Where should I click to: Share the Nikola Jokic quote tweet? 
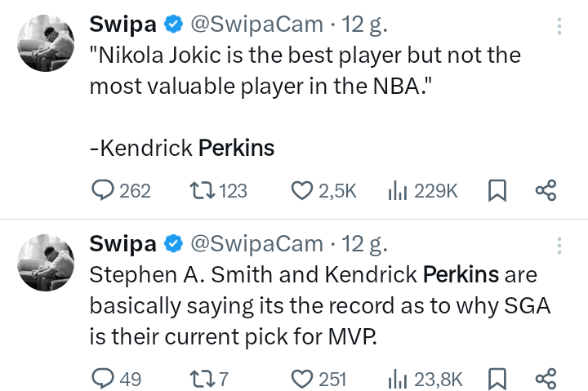click(545, 191)
